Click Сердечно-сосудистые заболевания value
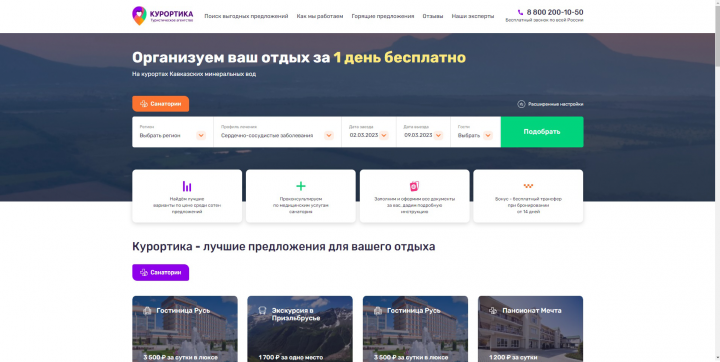Viewport: 720px width, 362px height. point(267,136)
